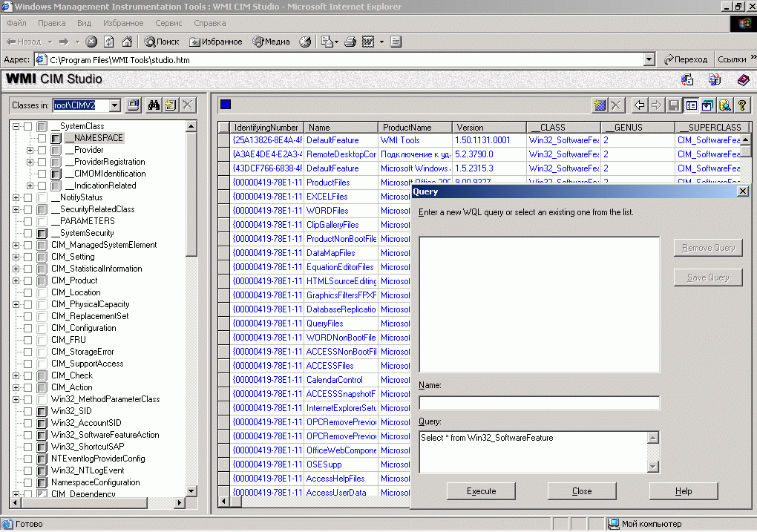Open the address bar dropdown arrow
757x532 pixels.
[649, 60]
